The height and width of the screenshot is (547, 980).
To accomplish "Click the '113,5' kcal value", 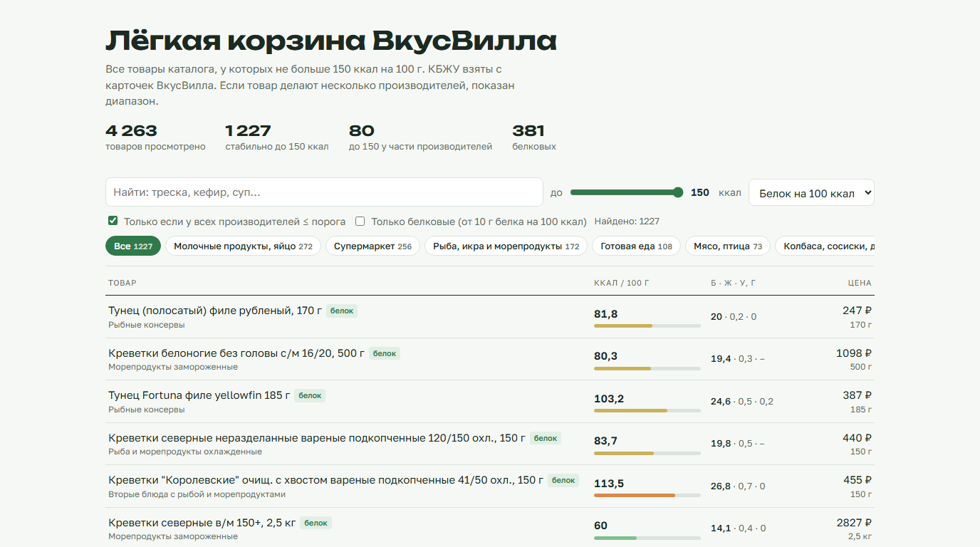I will coord(609,484).
